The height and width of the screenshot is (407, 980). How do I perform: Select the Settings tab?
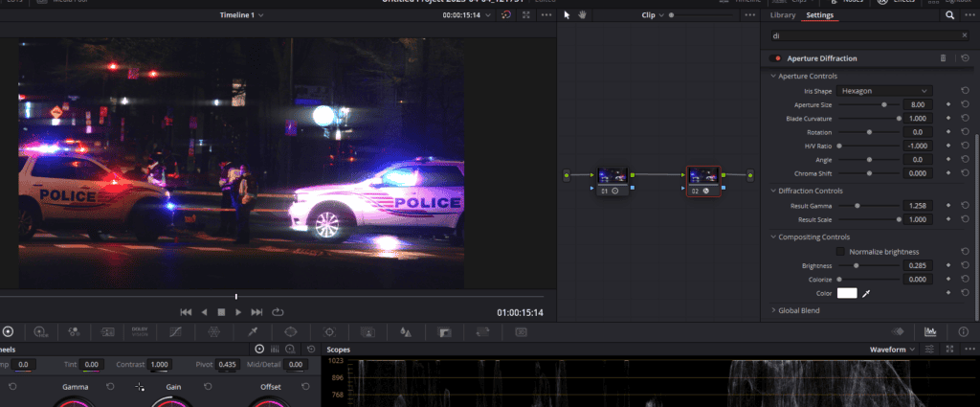click(x=819, y=15)
